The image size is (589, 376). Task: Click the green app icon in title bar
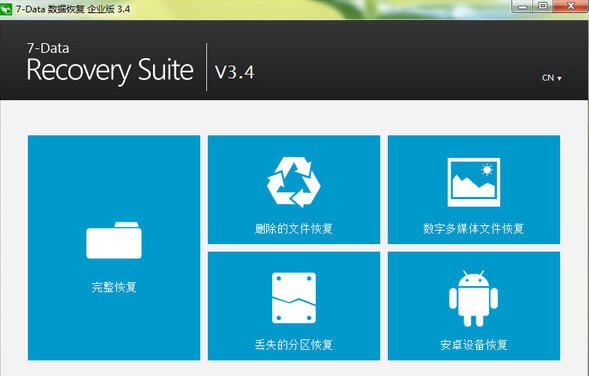click(x=6, y=9)
